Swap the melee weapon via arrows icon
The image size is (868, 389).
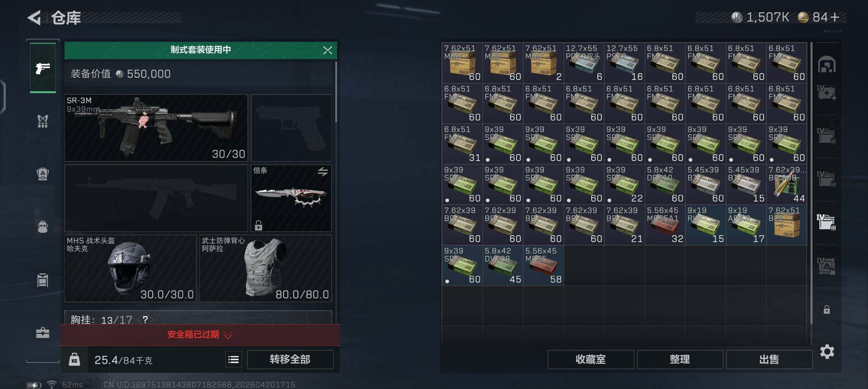pyautogui.click(x=323, y=171)
